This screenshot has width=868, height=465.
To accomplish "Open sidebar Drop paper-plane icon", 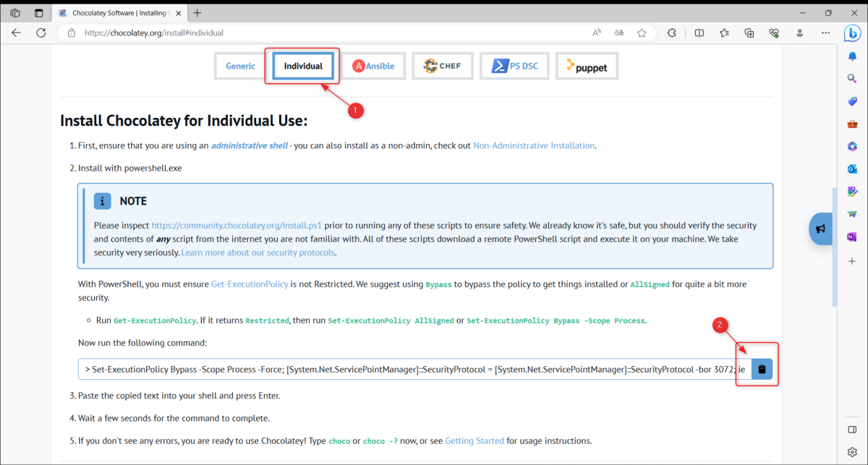I will click(x=852, y=214).
